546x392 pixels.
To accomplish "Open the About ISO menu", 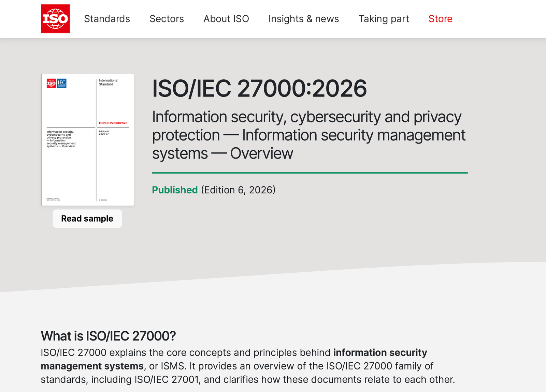I will 226,19.
